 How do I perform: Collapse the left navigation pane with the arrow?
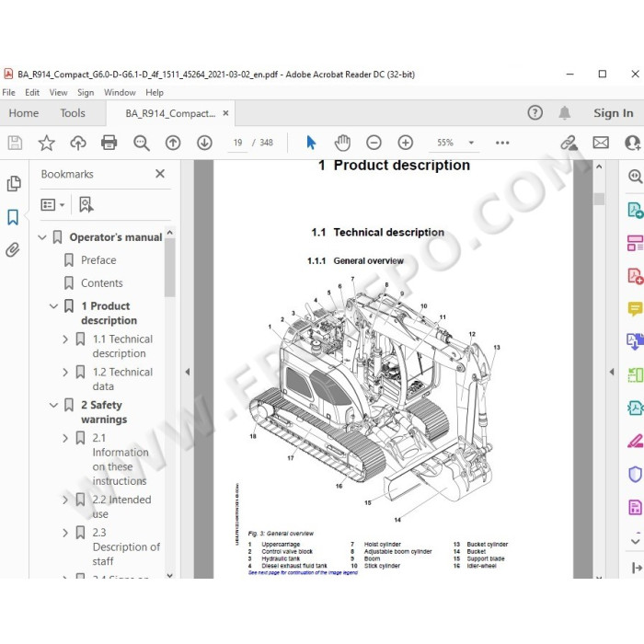pyautogui.click(x=188, y=372)
